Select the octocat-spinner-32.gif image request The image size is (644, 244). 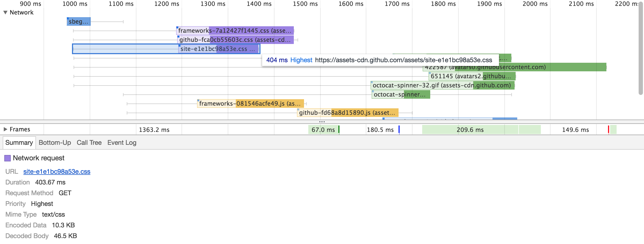pos(442,86)
